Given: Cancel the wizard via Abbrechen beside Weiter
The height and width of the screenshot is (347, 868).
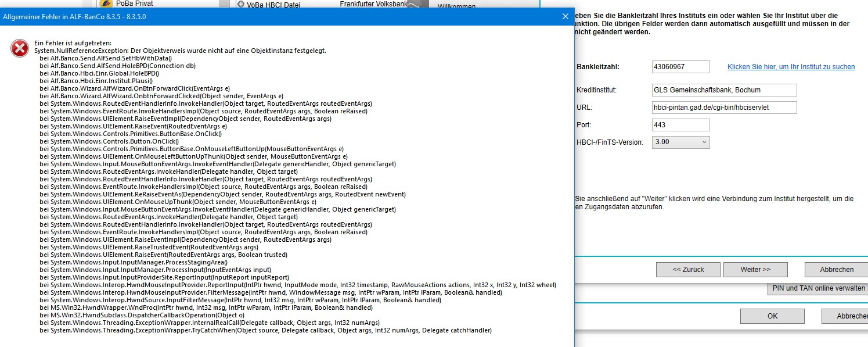Looking at the screenshot, I should point(836,270).
